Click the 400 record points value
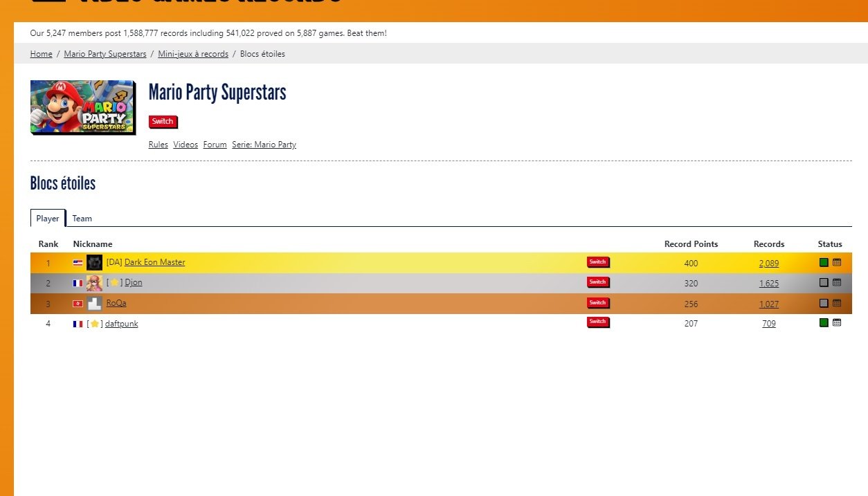The width and height of the screenshot is (868, 496). tap(691, 264)
